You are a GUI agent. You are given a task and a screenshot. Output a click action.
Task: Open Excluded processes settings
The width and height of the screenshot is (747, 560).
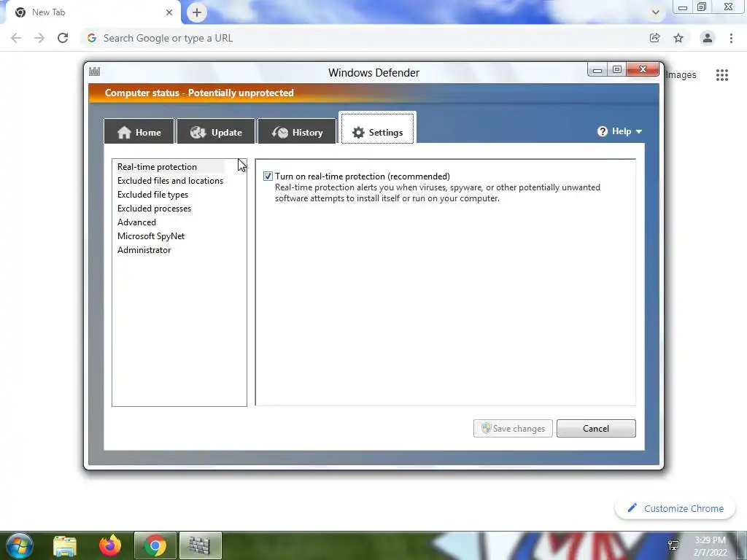(154, 208)
